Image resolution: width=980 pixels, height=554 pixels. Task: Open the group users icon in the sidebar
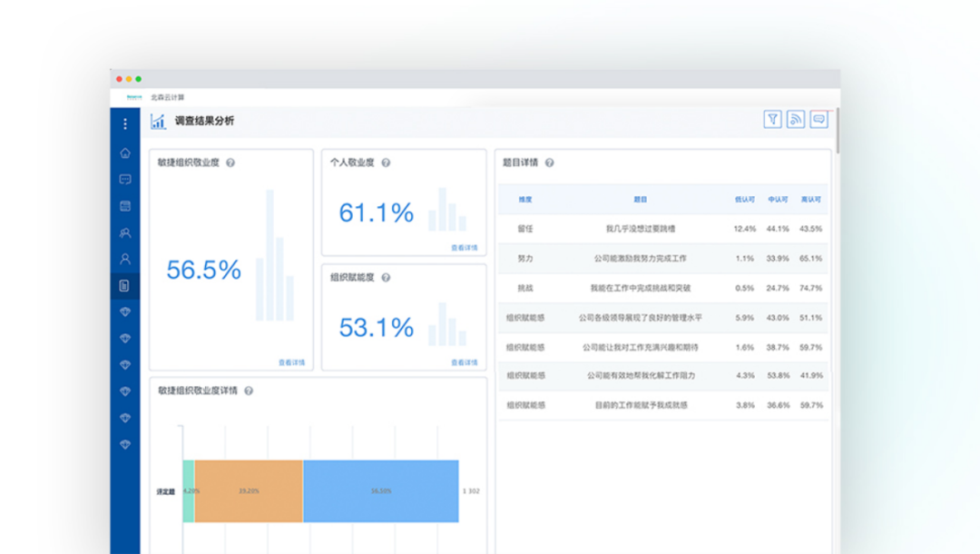pyautogui.click(x=125, y=233)
